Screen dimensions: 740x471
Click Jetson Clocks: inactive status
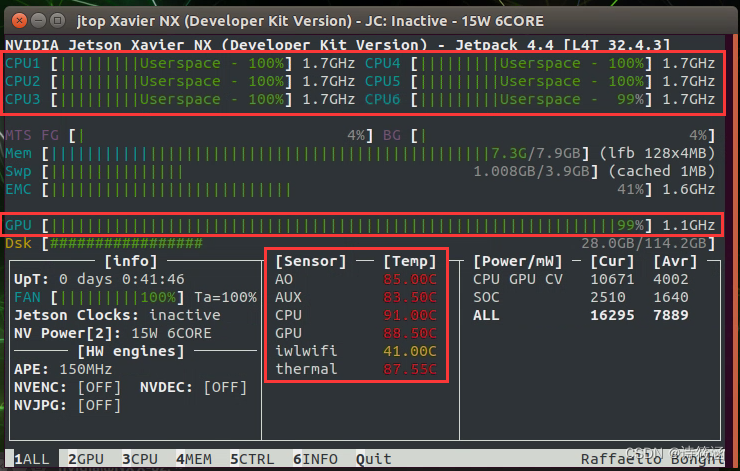pos(117,315)
